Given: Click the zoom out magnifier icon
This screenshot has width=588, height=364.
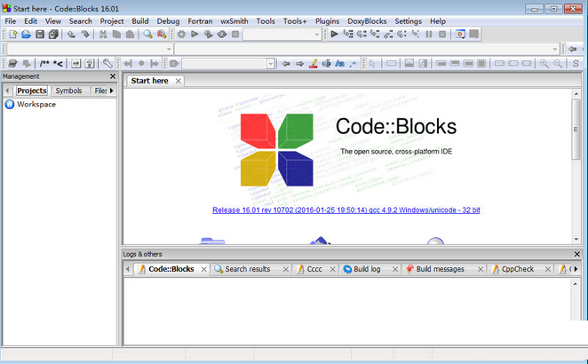Looking at the screenshot, I should point(558,63).
